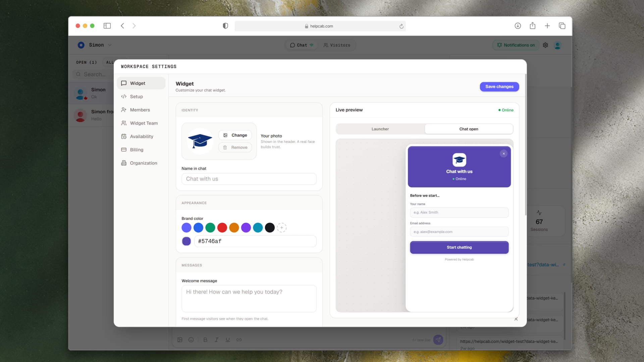Open Safari downloads button
Image resolution: width=644 pixels, height=362 pixels.
click(x=518, y=26)
